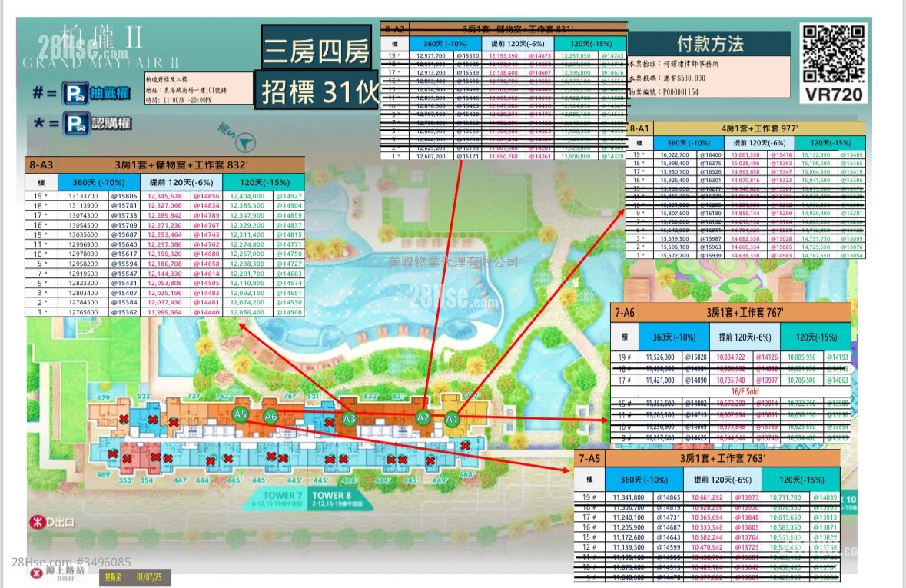Image resolution: width=906 pixels, height=588 pixels.
Task: Click header 3房1套+工作套 763'
Action: pyautogui.click(x=722, y=459)
